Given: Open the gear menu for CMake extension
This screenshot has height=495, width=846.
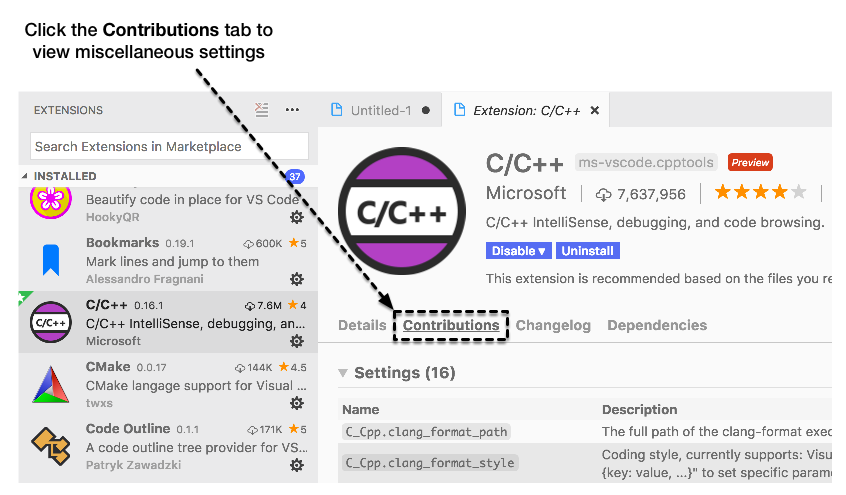Looking at the screenshot, I should tap(297, 403).
